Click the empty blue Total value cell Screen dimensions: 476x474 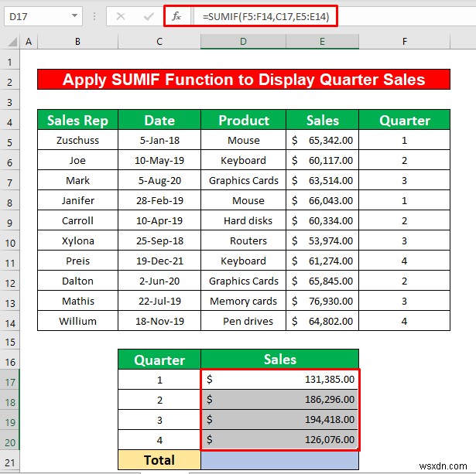[279, 460]
